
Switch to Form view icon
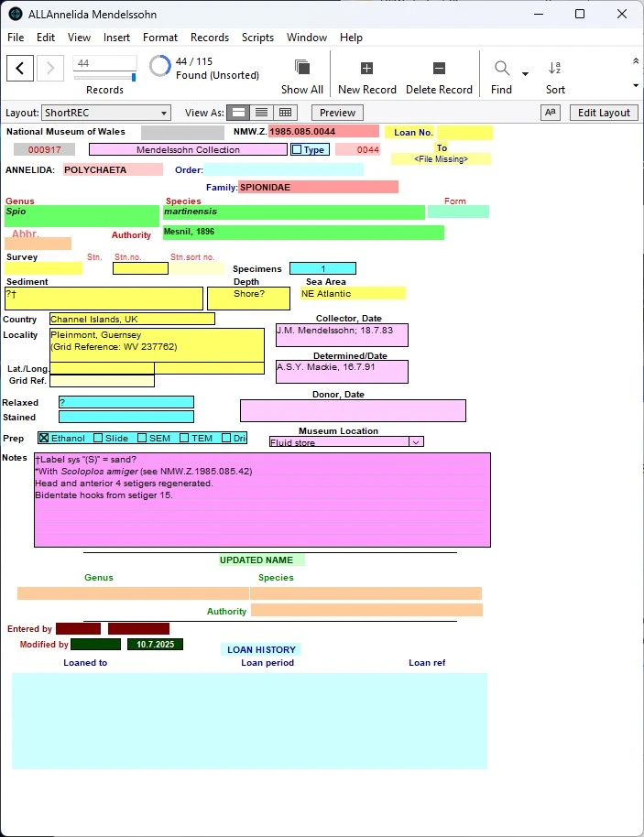[x=238, y=113]
